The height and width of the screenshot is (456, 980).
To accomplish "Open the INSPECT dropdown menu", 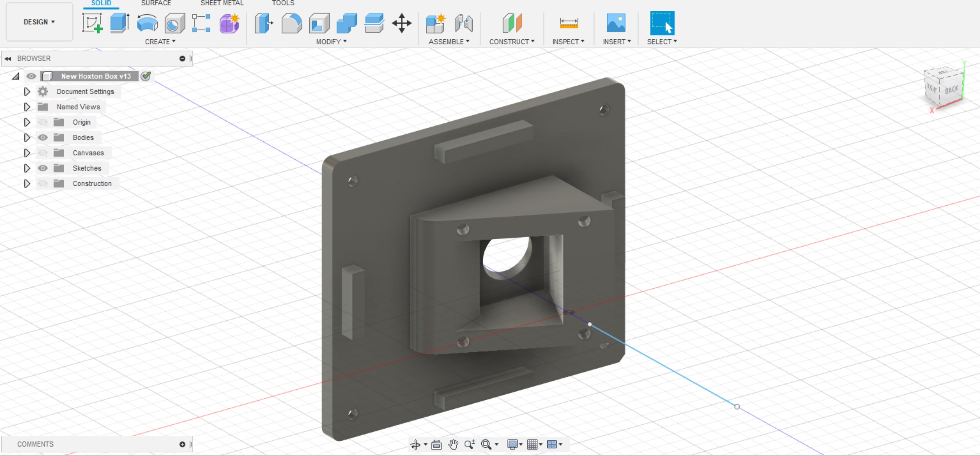I will coord(568,41).
